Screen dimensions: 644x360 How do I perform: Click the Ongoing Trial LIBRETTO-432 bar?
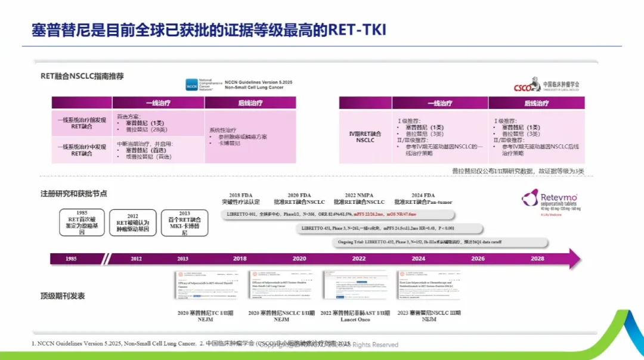point(440,242)
